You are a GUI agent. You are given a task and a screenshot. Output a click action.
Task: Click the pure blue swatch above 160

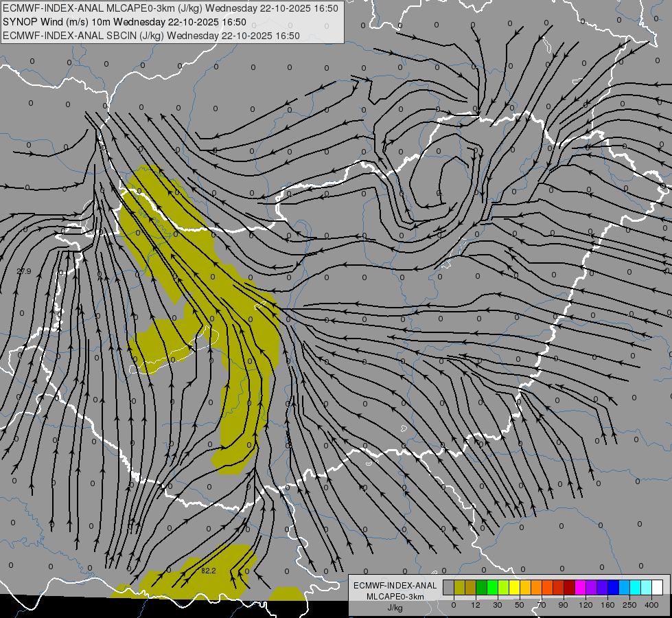click(x=613, y=587)
